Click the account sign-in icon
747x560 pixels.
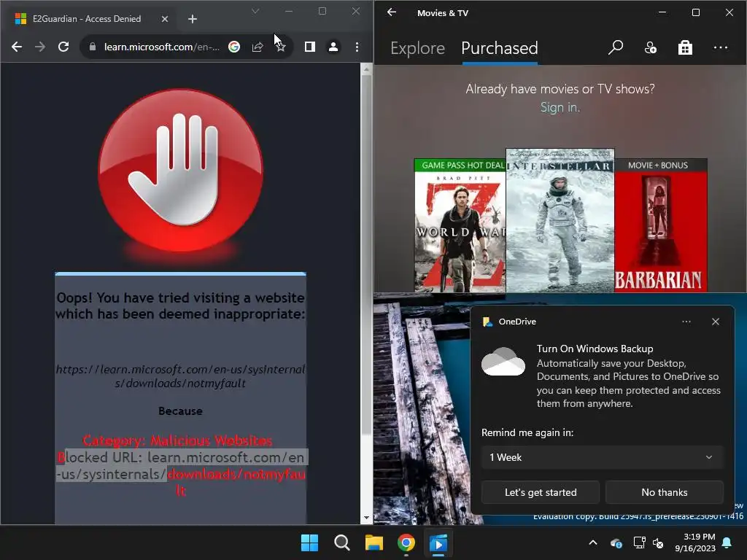click(x=650, y=47)
